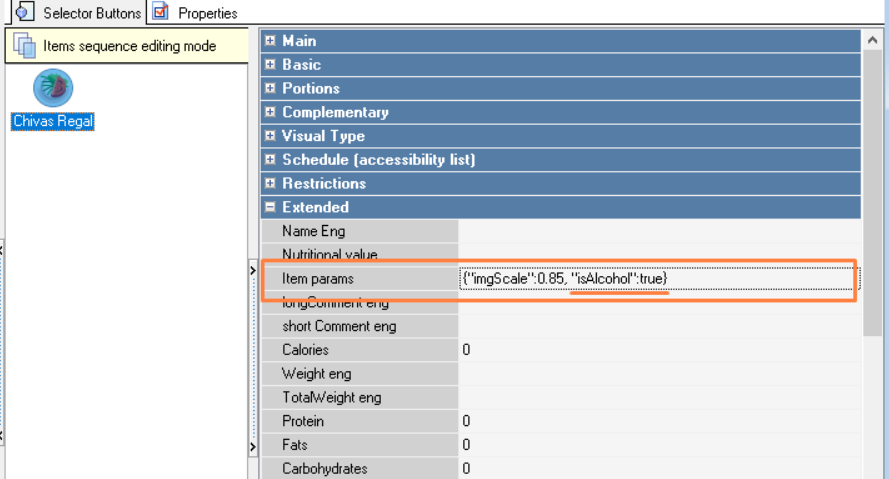The height and width of the screenshot is (479, 889).
Task: Click the Items sequence editing mode icon
Action: [x=25, y=46]
